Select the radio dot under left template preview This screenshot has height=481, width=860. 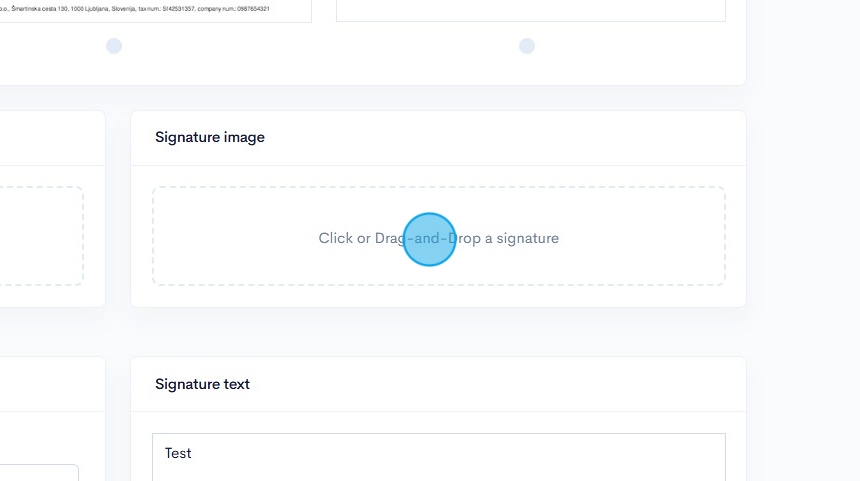[114, 46]
